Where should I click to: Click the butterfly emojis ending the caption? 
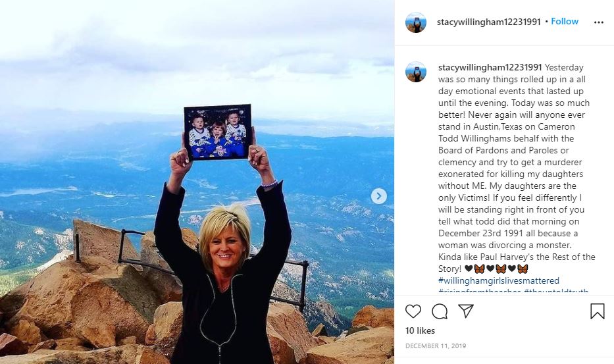coord(496,269)
